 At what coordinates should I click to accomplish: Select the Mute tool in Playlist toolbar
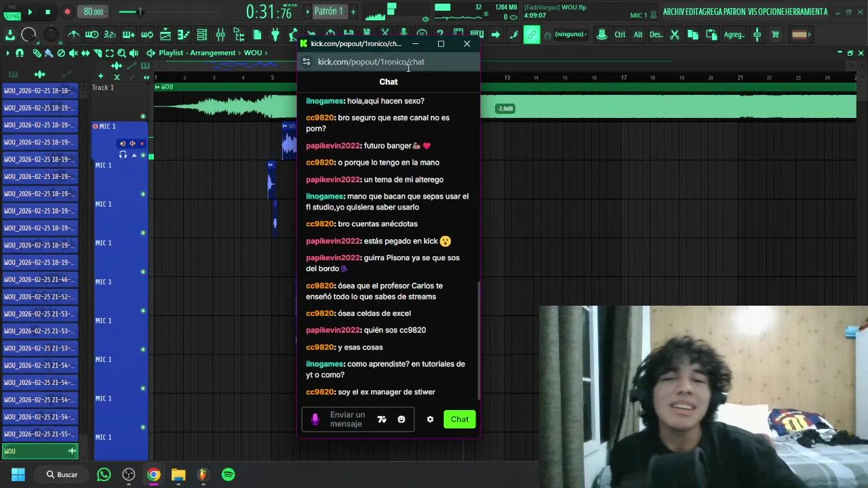pos(73,53)
